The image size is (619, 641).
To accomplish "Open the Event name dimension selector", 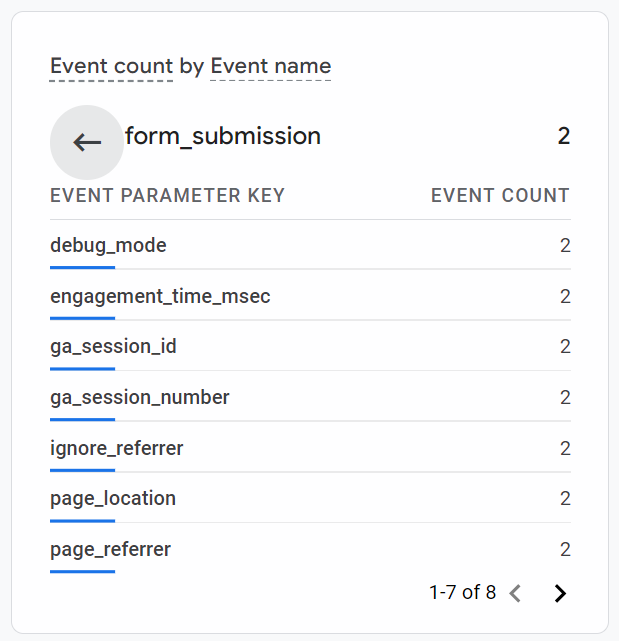I will 270,66.
